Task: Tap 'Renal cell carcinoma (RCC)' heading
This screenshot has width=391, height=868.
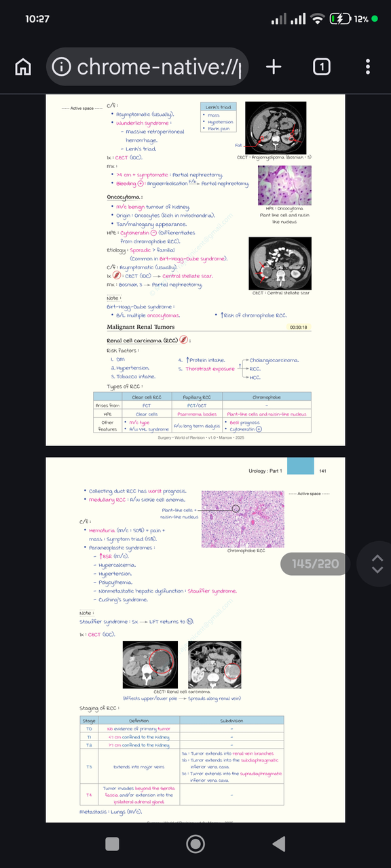Action: [x=142, y=340]
